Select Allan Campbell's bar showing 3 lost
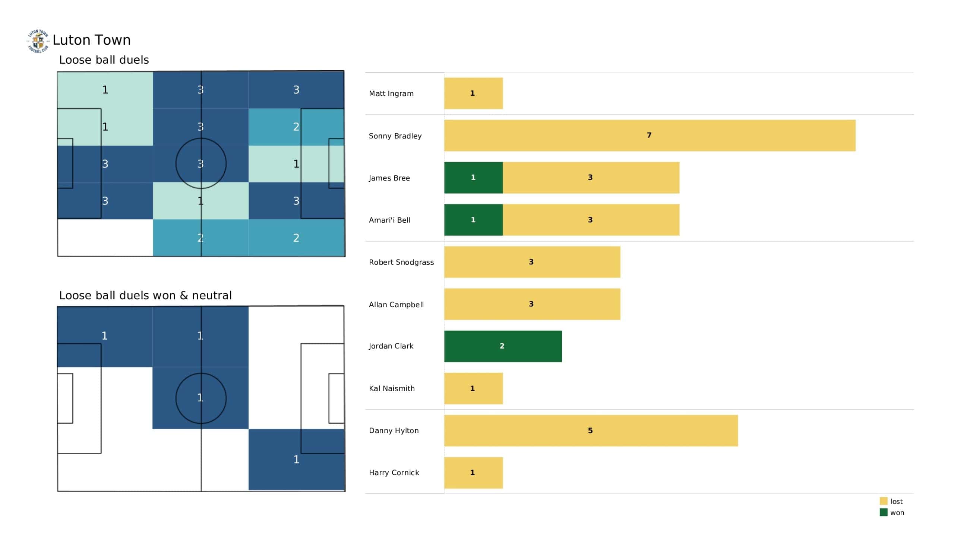The height and width of the screenshot is (560, 954). [532, 304]
